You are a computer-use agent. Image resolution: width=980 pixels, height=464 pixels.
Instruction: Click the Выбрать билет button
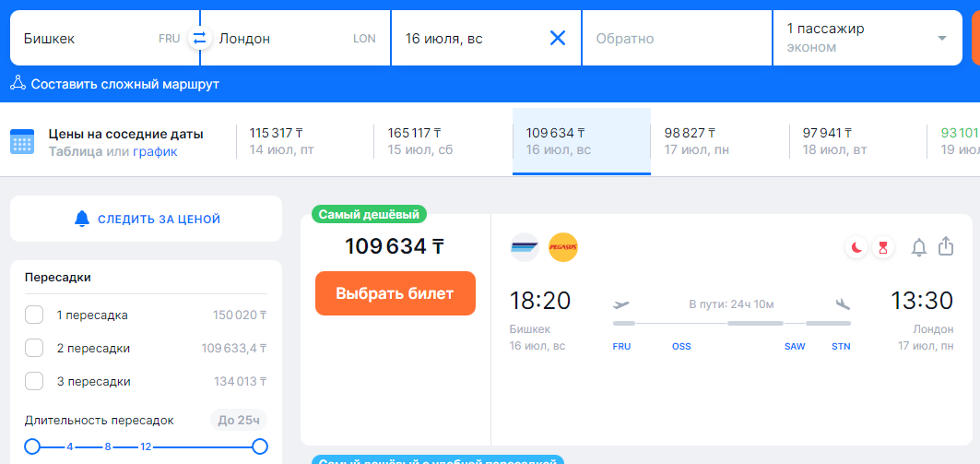396,293
